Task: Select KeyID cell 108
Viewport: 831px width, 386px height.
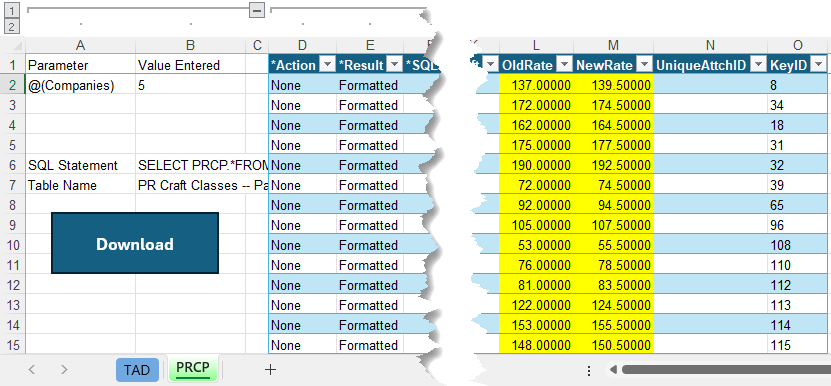Action: [798, 245]
